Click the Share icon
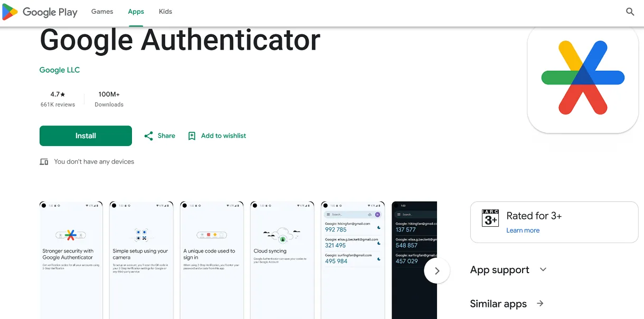 coord(149,136)
